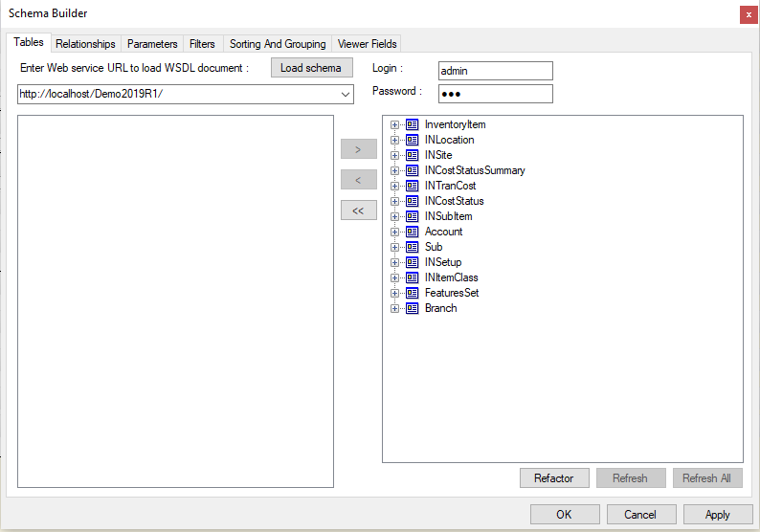Screen dimensions: 760x532
Task: Click the Branch table icon
Action: point(413,308)
